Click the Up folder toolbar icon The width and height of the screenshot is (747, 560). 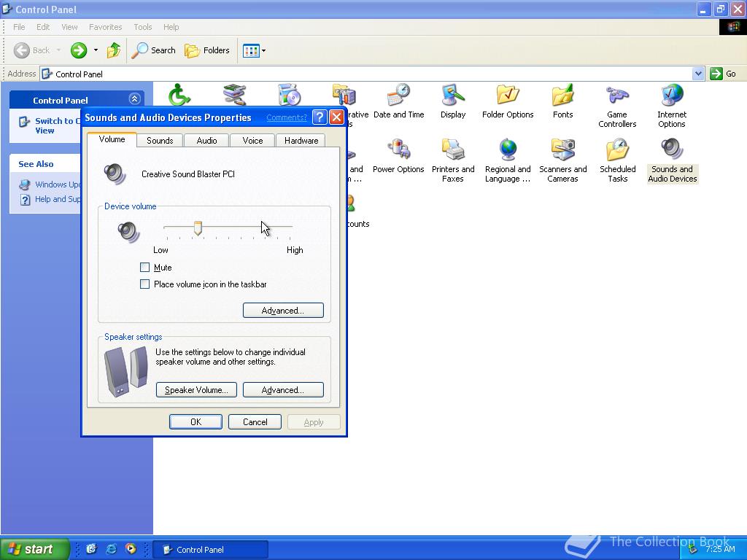click(113, 50)
